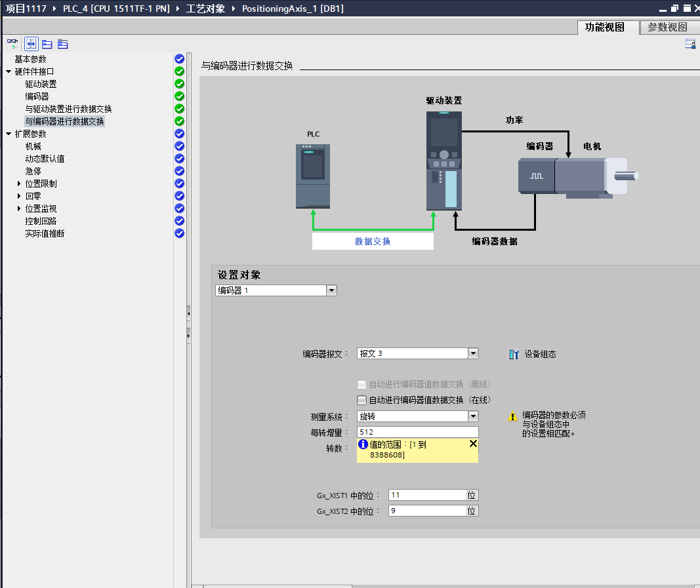700x588 pixels.
Task: Toggle 自动进行编码器值数据交换 (离线) checkbox
Action: pos(362,385)
